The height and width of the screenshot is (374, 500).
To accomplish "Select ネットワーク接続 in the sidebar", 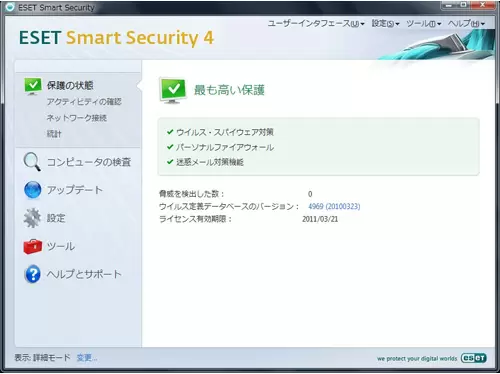I will point(77,118).
